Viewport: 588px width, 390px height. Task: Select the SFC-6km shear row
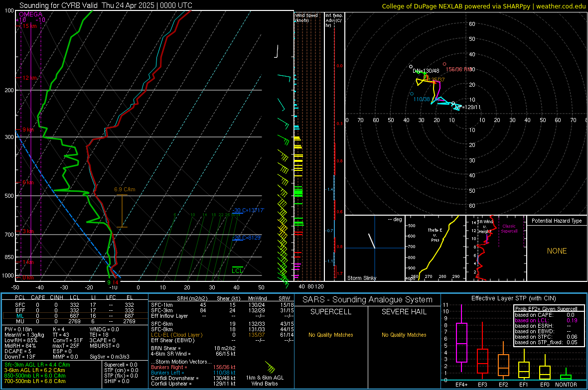coord(222,324)
